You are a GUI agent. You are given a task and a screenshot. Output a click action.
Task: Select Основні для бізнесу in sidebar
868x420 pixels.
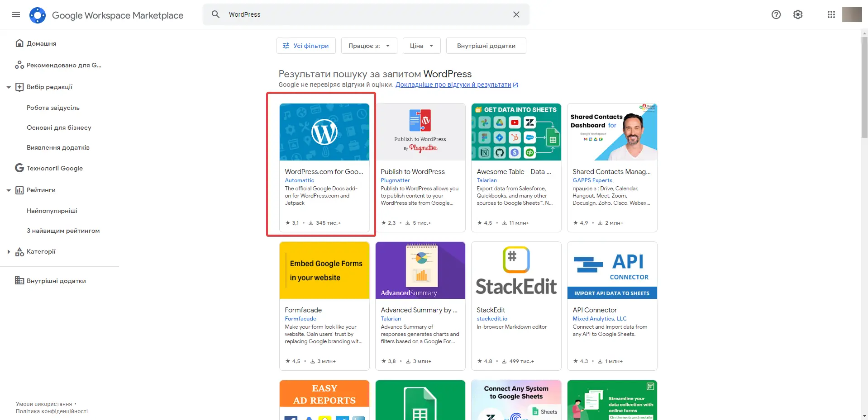pyautogui.click(x=59, y=127)
